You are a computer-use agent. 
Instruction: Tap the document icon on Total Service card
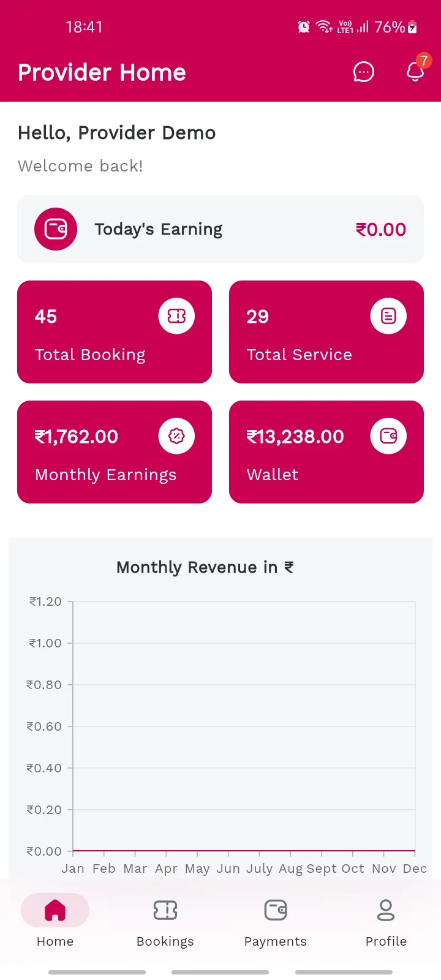[388, 316]
